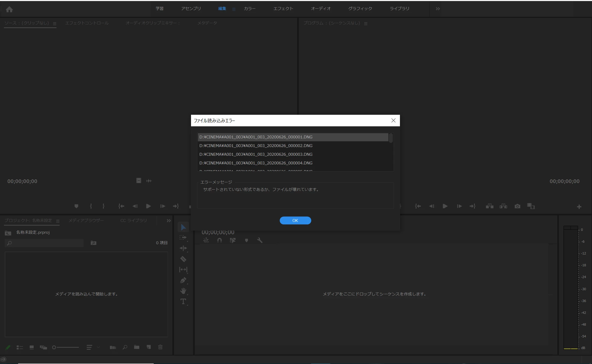The height and width of the screenshot is (364, 592).
Task: Open the メディアブラウザー tab
Action: coord(86,221)
